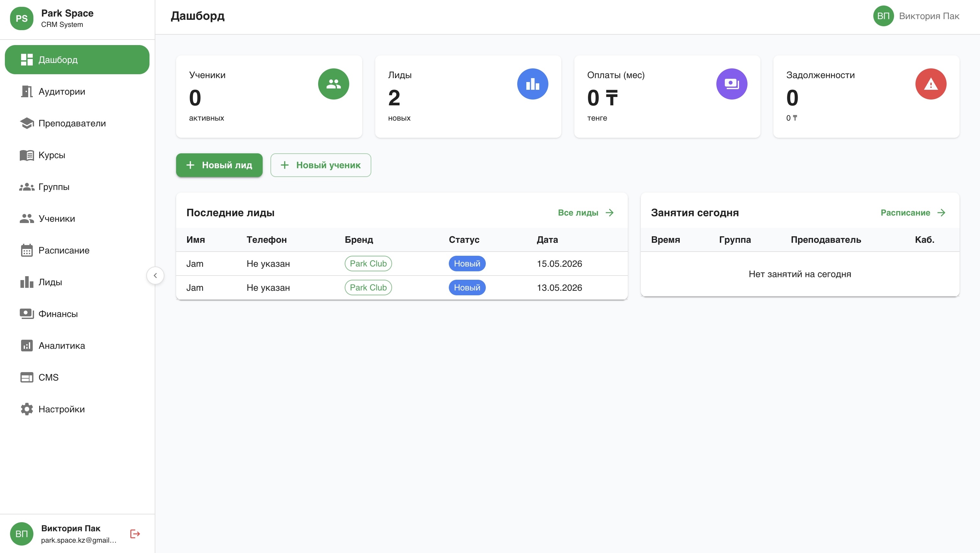Click the Лиды bar chart sidebar icon
Image resolution: width=980 pixels, height=553 pixels.
pos(27,282)
